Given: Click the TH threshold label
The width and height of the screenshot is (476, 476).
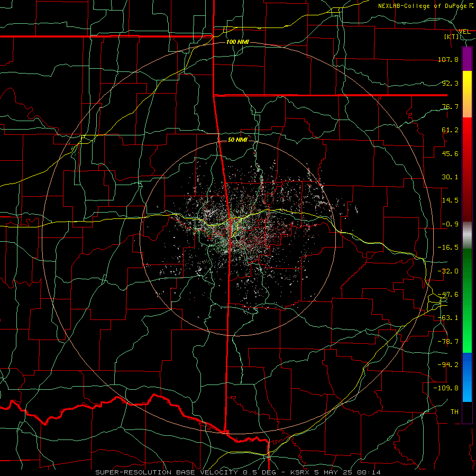Looking at the screenshot, I should 454,411.
